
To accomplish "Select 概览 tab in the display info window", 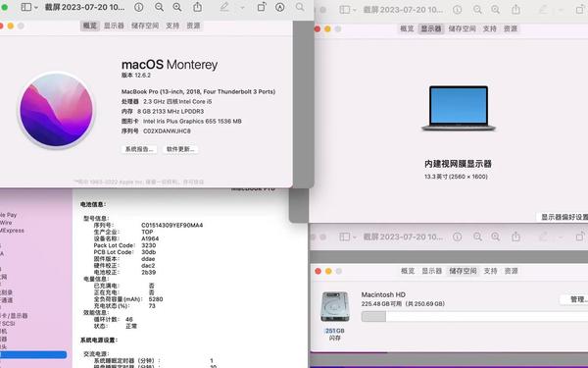I will click(x=407, y=28).
